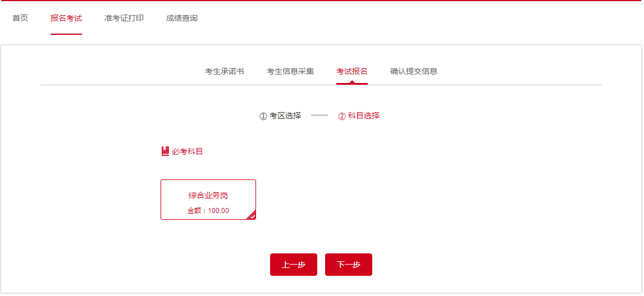The width and height of the screenshot is (644, 296).
Task: Go to the 首页 navigation item
Action: pyautogui.click(x=20, y=18)
